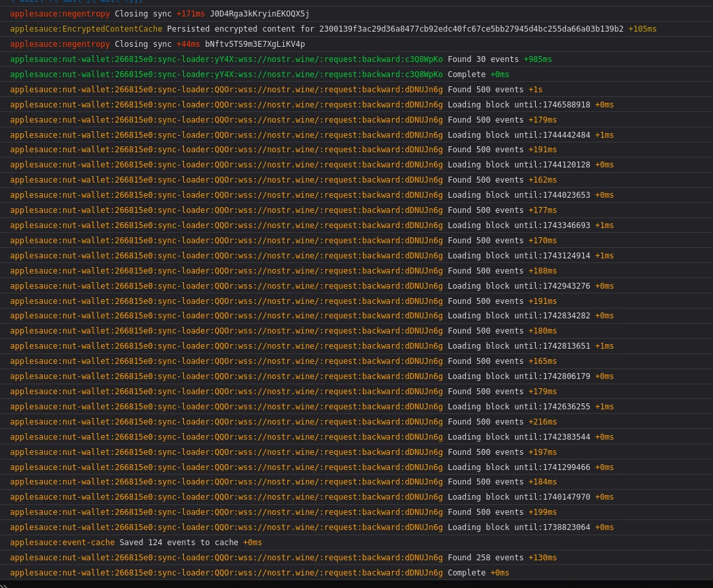Screen dimensions: 713x588
Task: Select the '+44ms' Closing sync timing
Action: 188,44
